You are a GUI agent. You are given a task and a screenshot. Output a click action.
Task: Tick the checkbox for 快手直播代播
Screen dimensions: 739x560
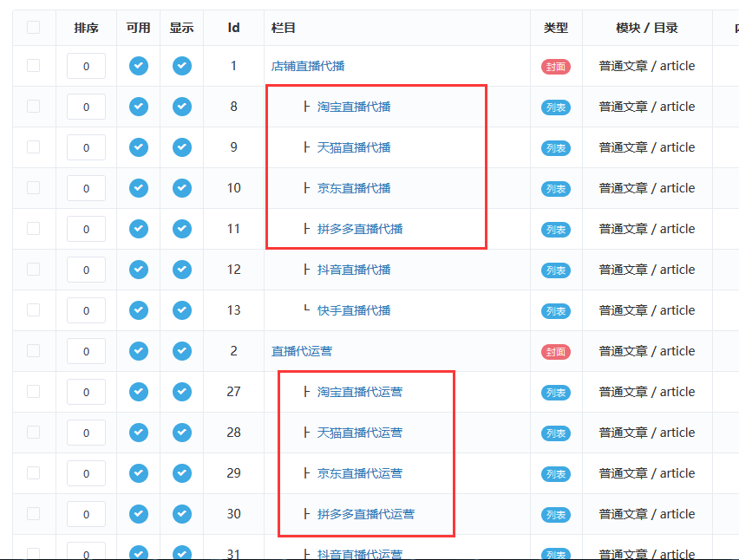(34, 310)
